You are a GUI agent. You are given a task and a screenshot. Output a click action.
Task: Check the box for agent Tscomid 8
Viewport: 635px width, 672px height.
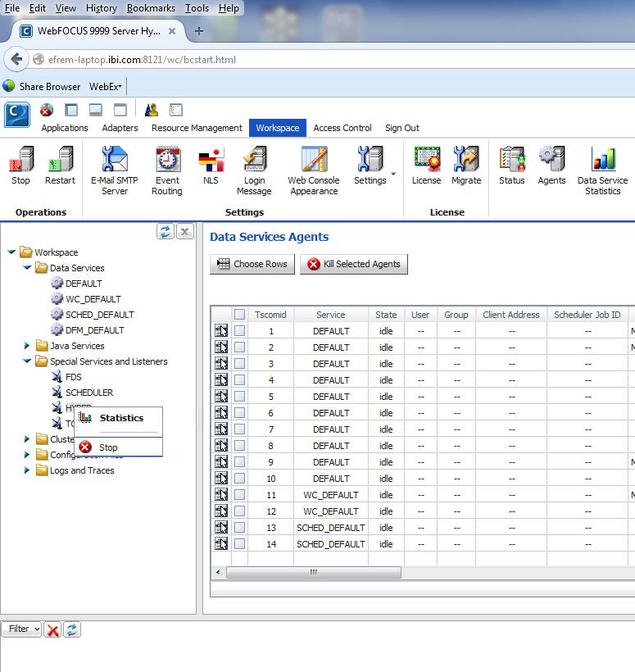pos(239,446)
